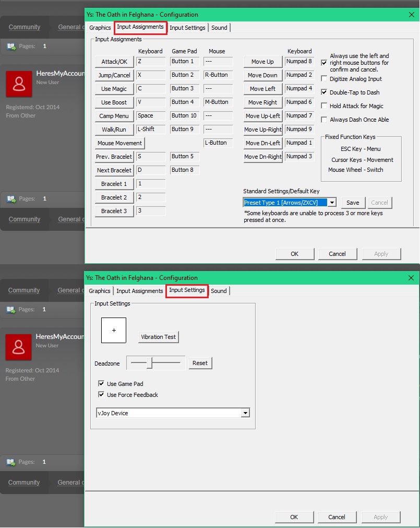The image size is (420, 528).
Task: Click the Z keyboard field for Attack/OK
Action: (151, 62)
